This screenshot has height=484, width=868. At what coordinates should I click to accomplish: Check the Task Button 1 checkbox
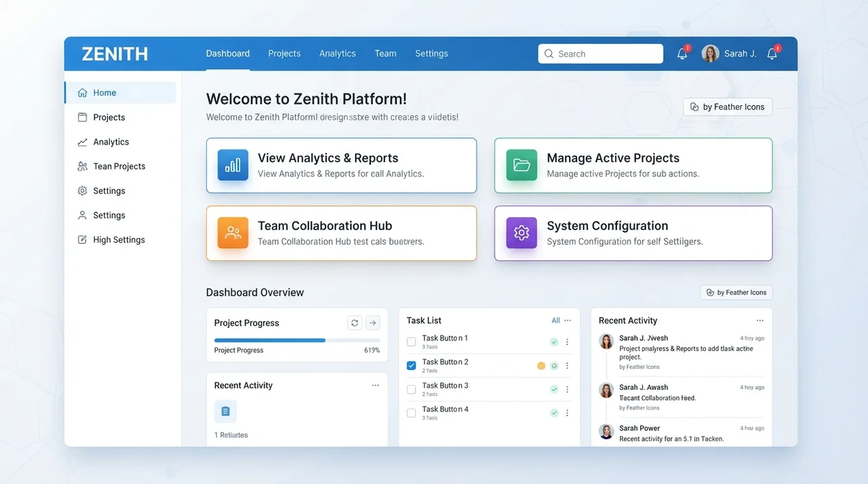[x=411, y=342]
